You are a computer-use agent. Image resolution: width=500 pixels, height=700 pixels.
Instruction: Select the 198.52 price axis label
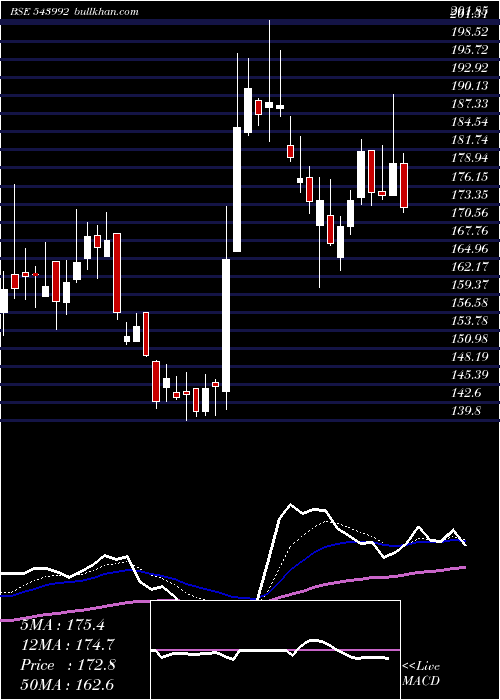470,32
